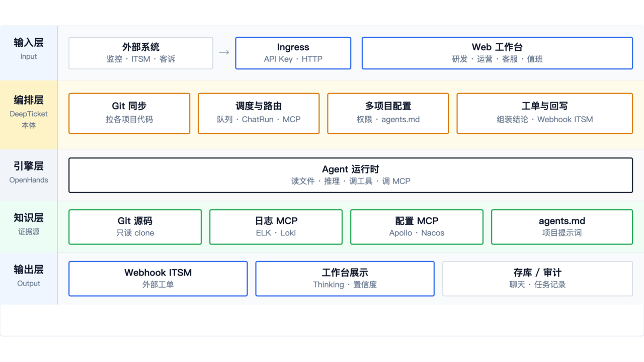
Task: Click the text 监控 · ITSM · 客诉
Action: [x=141, y=59]
